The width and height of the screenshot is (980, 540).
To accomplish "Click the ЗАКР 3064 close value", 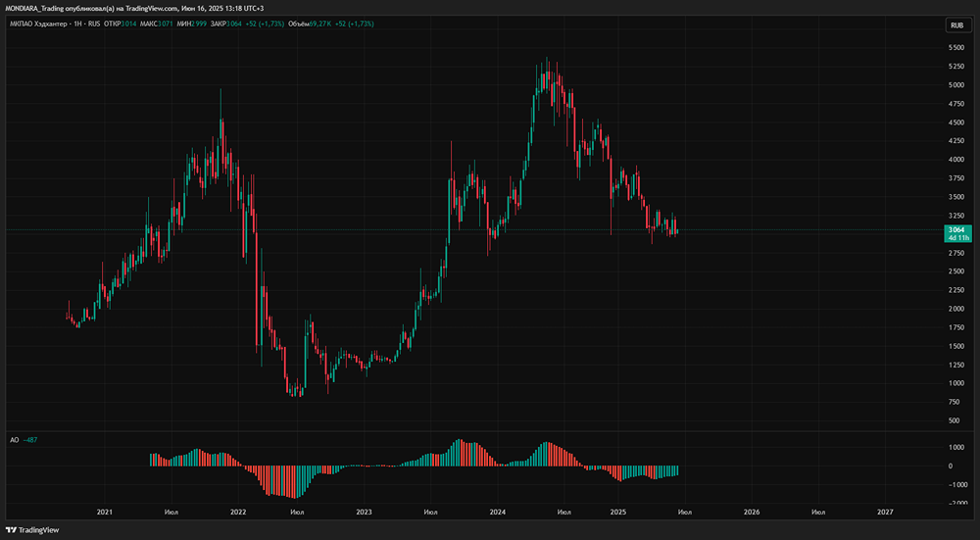I will click(228, 24).
